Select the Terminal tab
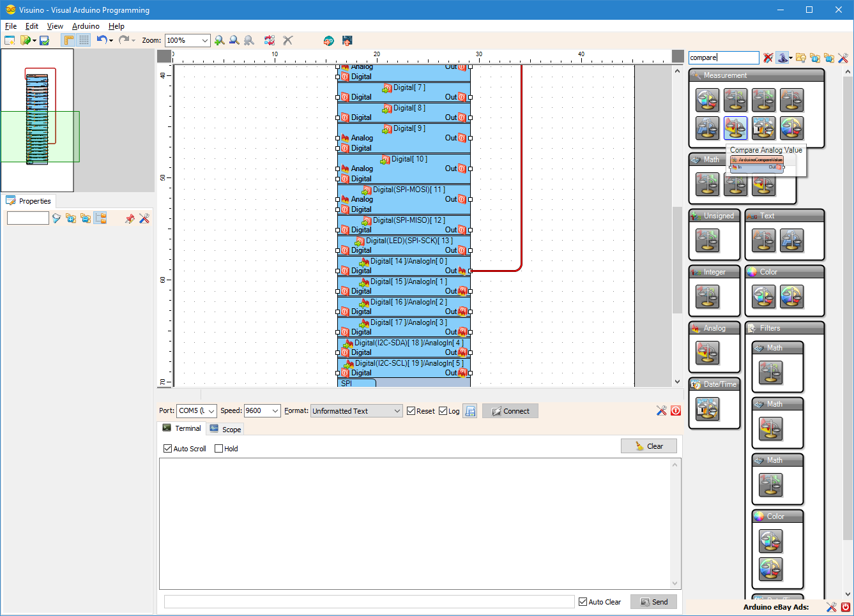The image size is (854, 616). click(x=181, y=428)
